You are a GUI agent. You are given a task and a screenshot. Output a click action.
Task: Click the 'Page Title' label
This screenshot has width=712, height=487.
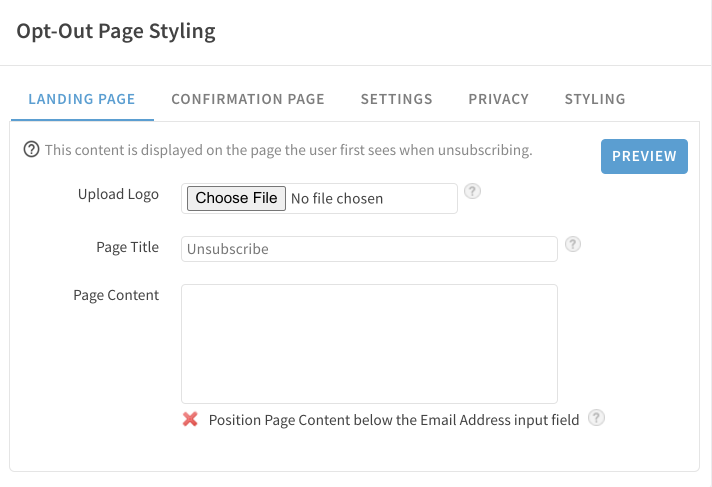click(x=127, y=247)
